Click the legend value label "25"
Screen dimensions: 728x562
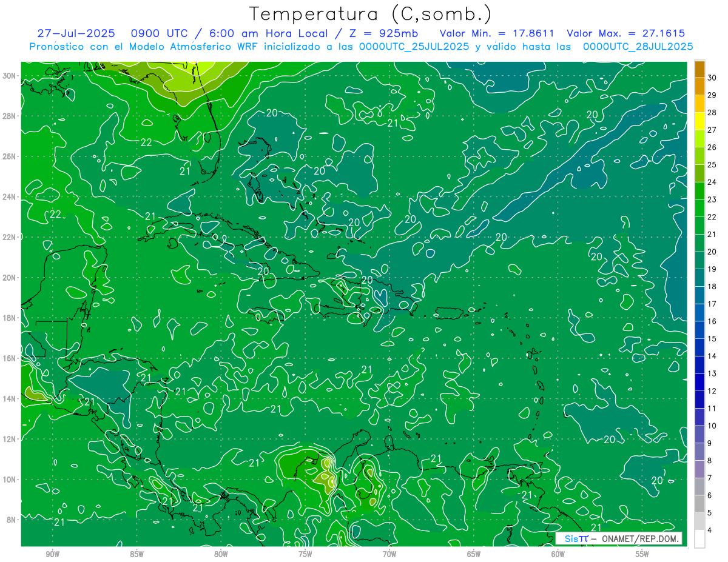(712, 164)
